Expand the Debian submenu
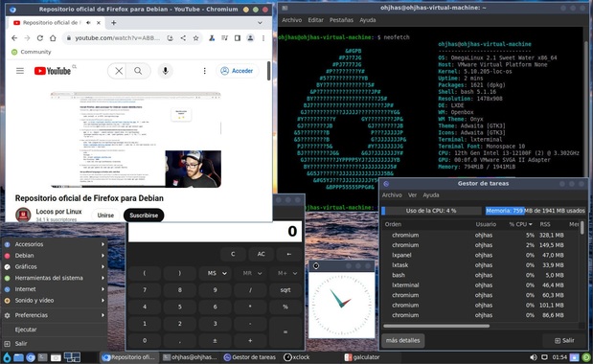The image size is (593, 364). point(54,256)
